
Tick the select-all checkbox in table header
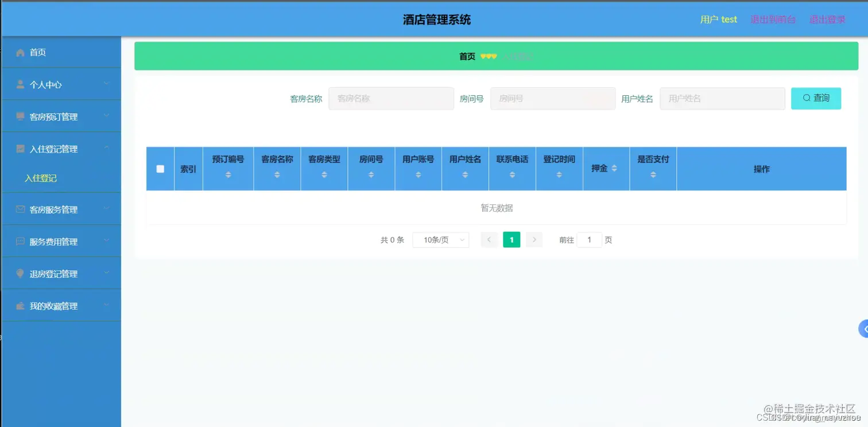pyautogui.click(x=160, y=169)
